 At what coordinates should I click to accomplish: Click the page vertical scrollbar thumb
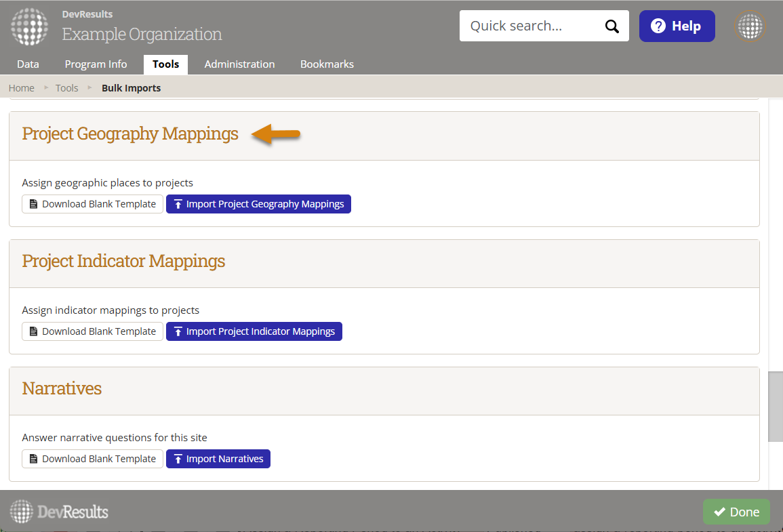(775, 407)
